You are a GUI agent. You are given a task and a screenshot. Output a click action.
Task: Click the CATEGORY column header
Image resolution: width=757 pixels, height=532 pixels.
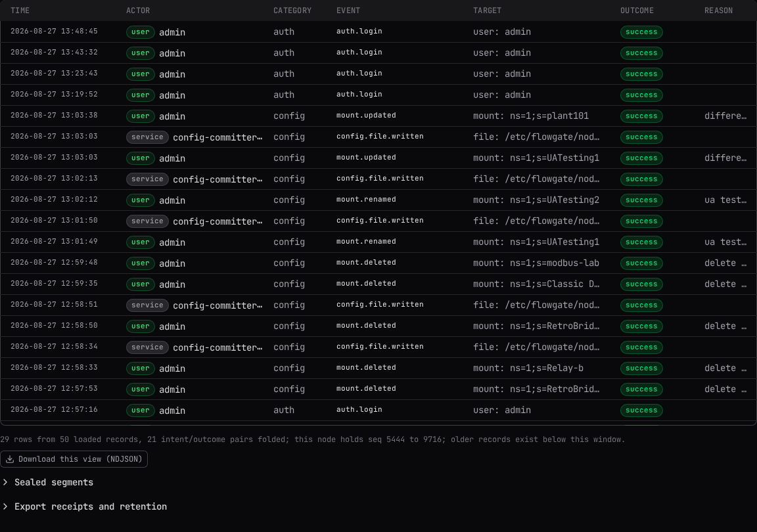(292, 11)
